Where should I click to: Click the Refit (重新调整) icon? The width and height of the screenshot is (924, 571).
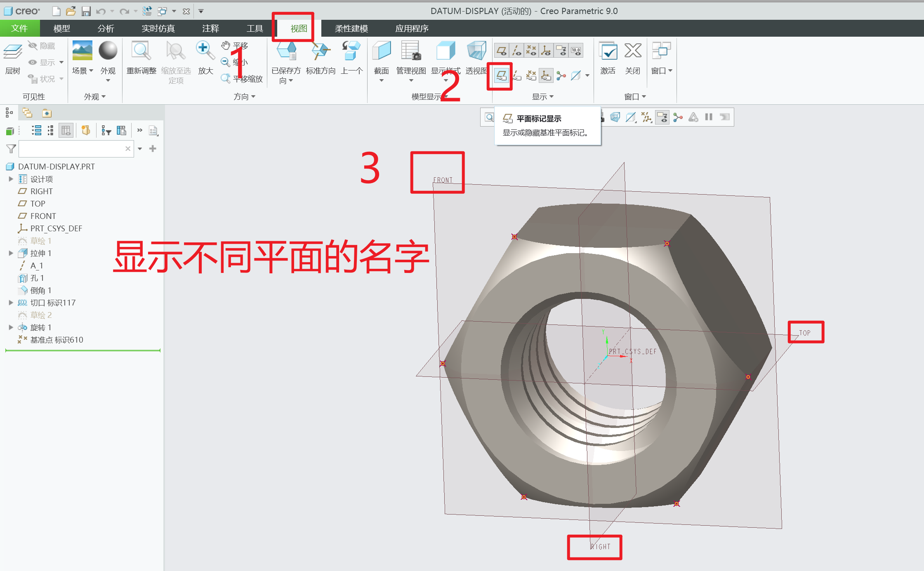[x=141, y=52]
